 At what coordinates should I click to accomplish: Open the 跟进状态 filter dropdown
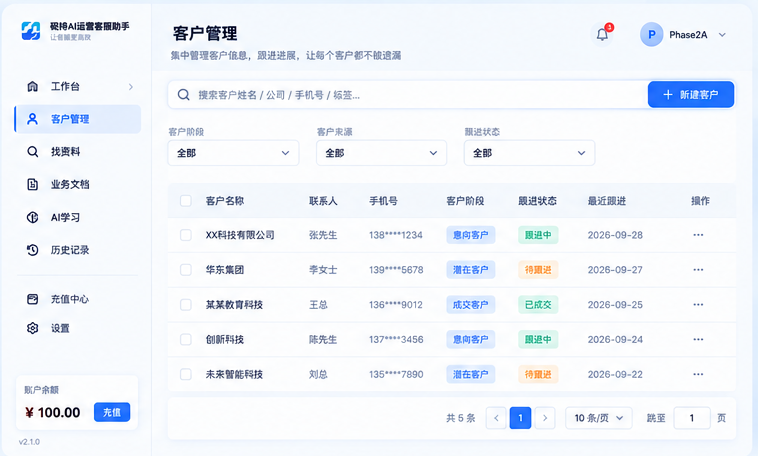529,153
